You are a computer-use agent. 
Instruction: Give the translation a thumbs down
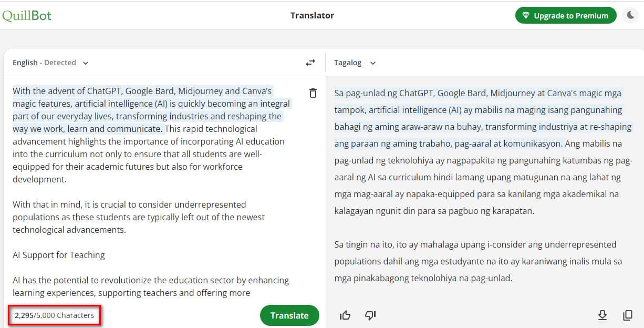pyautogui.click(x=370, y=315)
